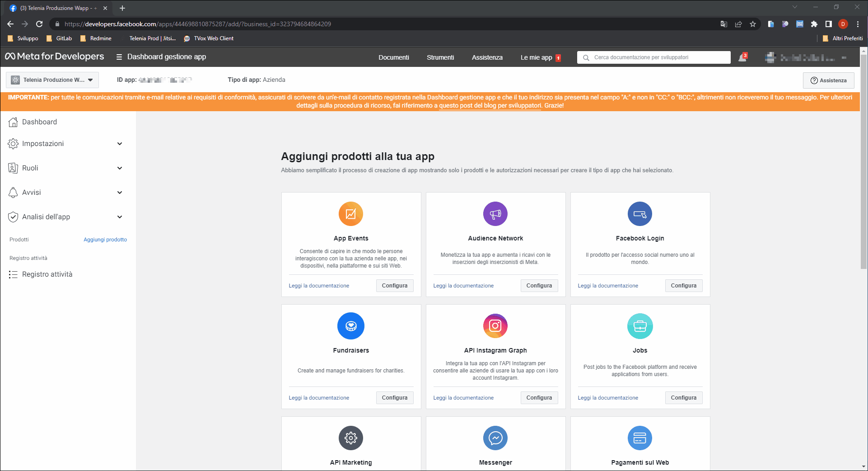This screenshot has width=868, height=471.
Task: Open the user account menu in header
Action: pos(806,57)
